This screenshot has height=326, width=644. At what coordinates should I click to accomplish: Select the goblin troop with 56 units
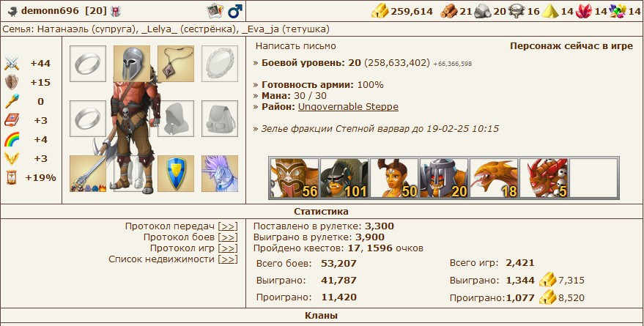(295, 178)
